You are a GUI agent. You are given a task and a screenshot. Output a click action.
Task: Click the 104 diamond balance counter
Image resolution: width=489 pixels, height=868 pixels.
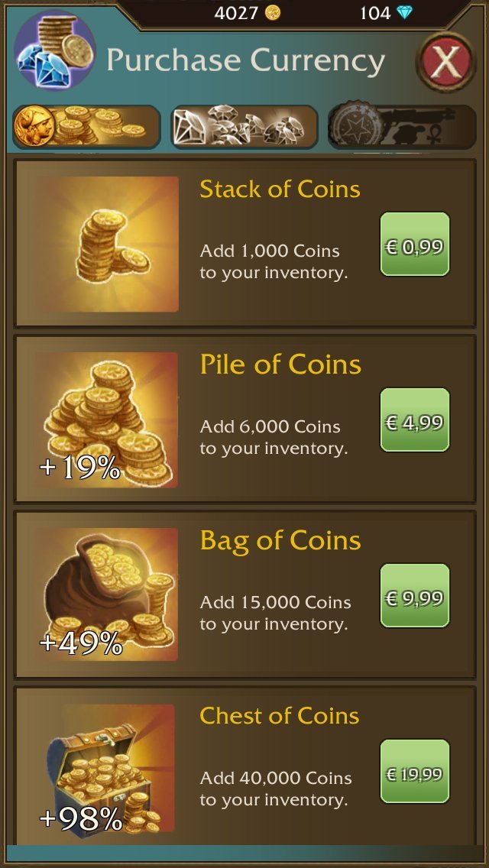tap(375, 13)
